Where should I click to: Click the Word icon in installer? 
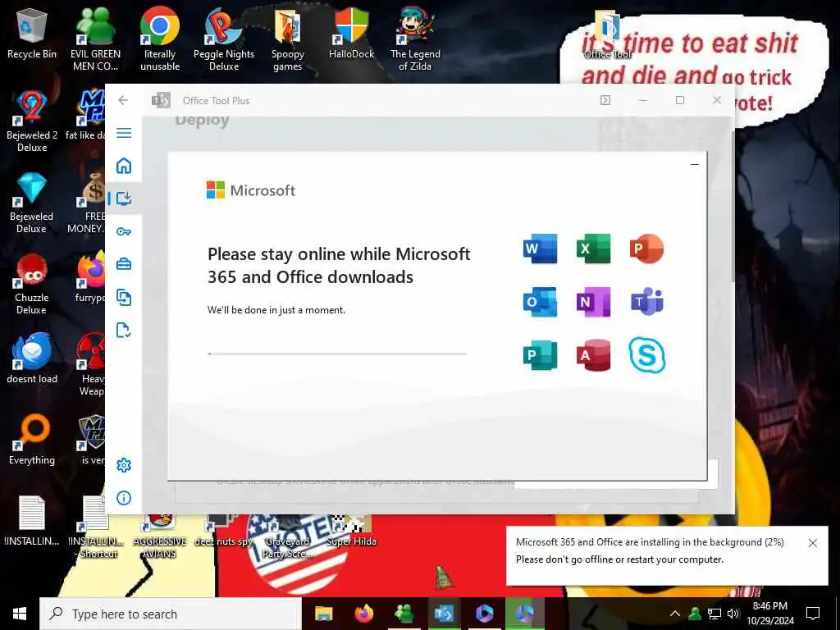click(x=540, y=249)
